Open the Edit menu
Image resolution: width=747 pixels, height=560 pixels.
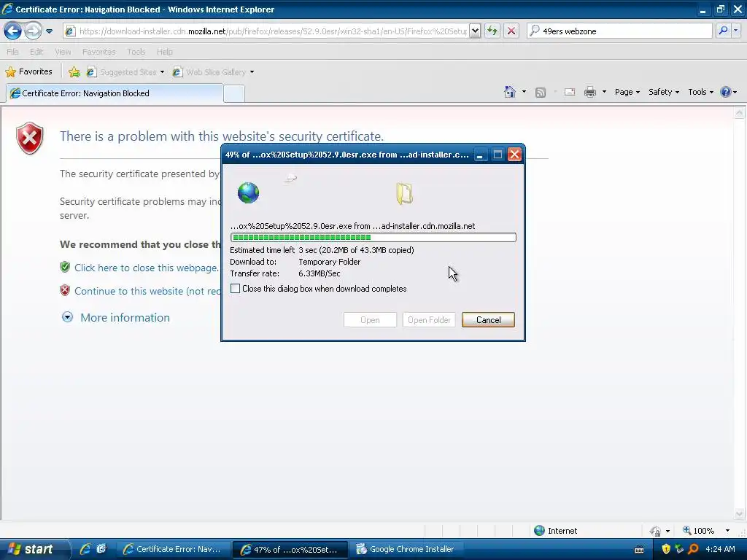tap(36, 52)
